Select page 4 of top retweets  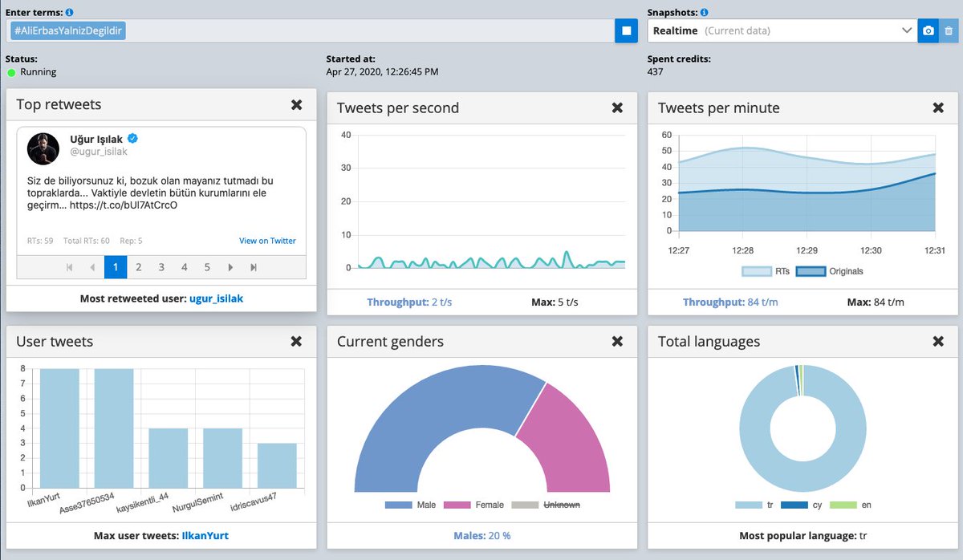[x=185, y=267]
